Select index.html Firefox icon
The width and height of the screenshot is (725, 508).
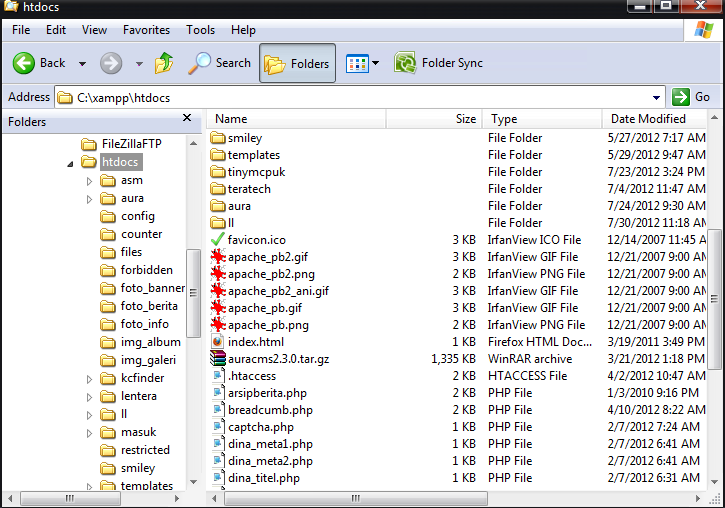tap(218, 342)
